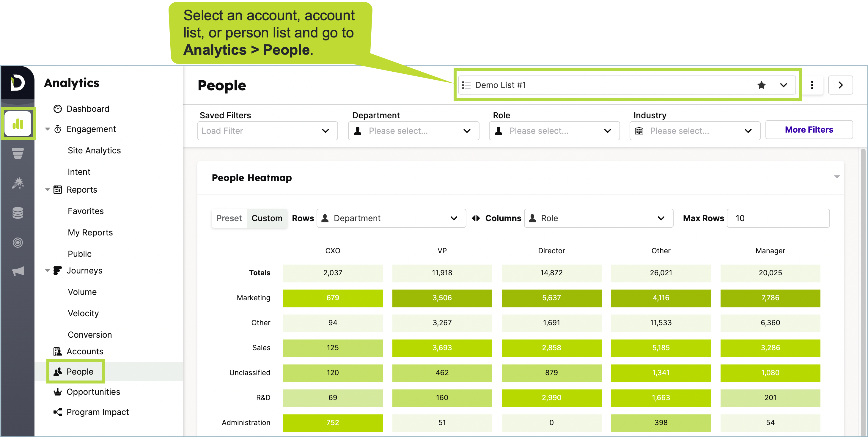Click the People persons icon

pyautogui.click(x=58, y=372)
